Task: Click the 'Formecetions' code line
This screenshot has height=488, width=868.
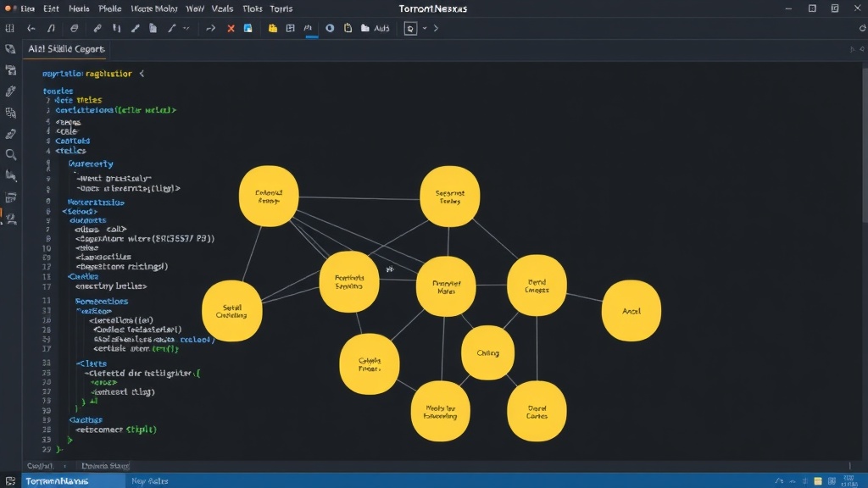Action: point(102,302)
